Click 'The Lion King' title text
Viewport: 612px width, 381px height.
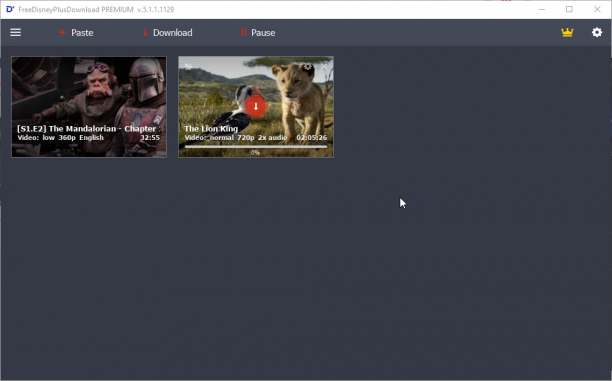(x=211, y=129)
